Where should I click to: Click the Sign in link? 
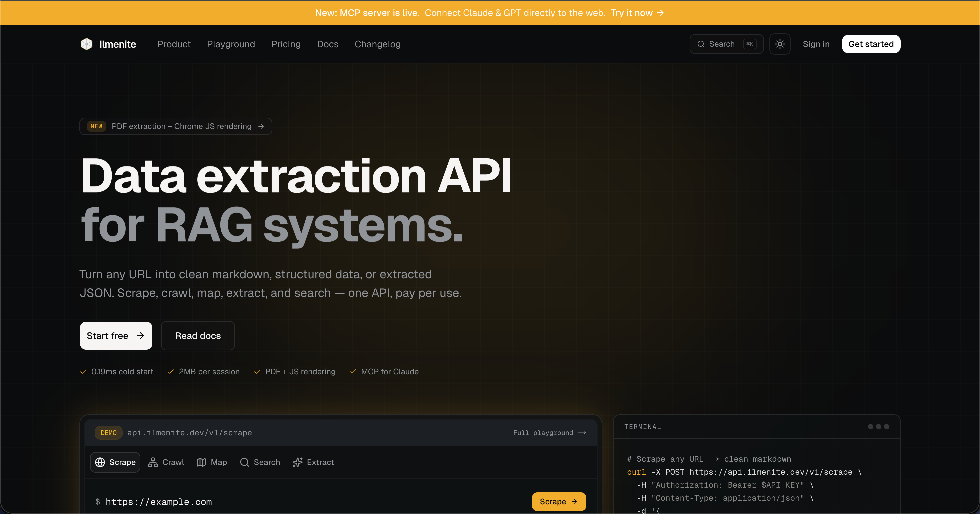coord(816,44)
